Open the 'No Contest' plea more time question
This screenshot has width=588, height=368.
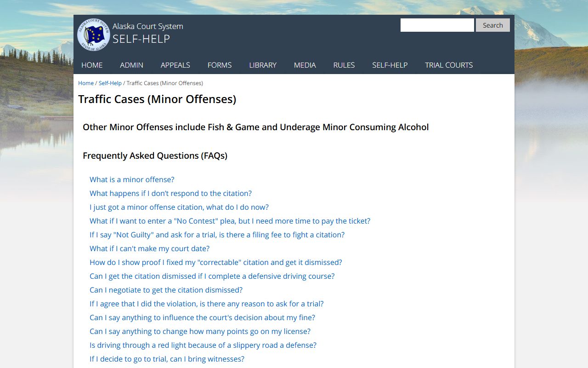point(230,221)
